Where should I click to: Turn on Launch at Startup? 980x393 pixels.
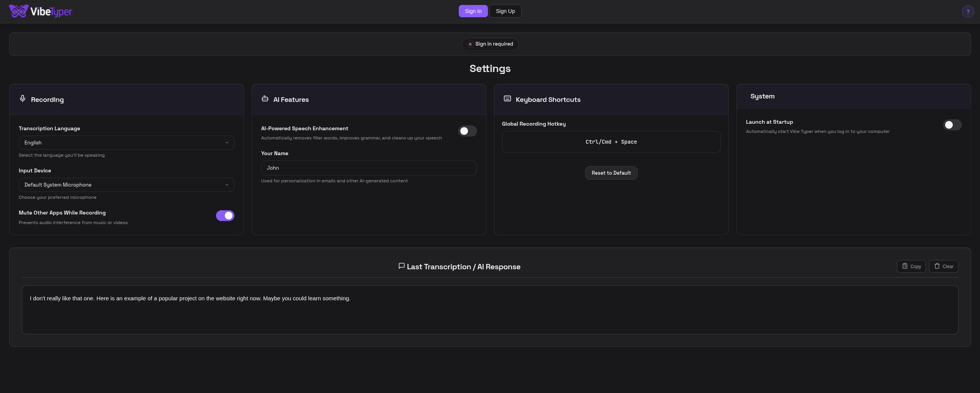pyautogui.click(x=952, y=125)
